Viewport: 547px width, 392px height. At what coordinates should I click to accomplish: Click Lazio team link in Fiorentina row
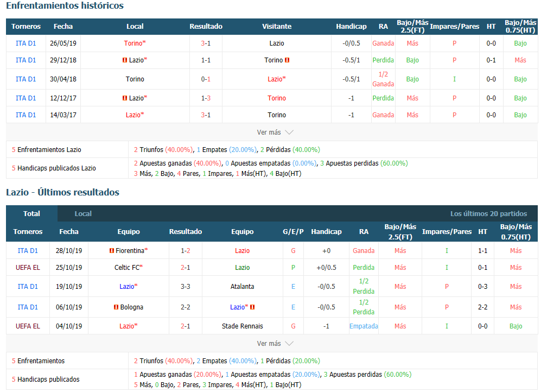(x=243, y=251)
